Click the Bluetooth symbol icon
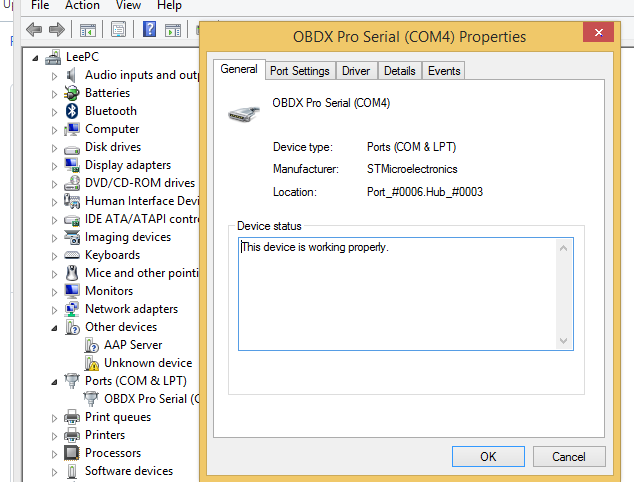Viewport: 634px width, 482px height. coord(72,111)
